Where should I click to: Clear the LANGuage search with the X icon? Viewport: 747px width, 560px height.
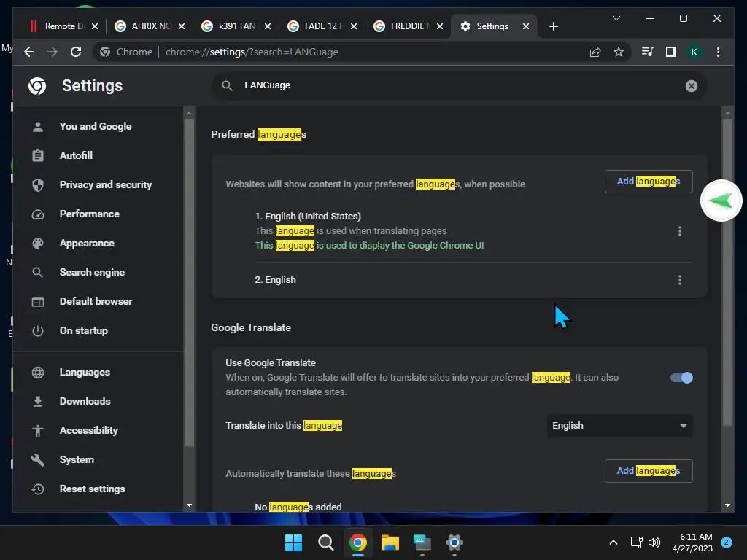[x=692, y=86]
